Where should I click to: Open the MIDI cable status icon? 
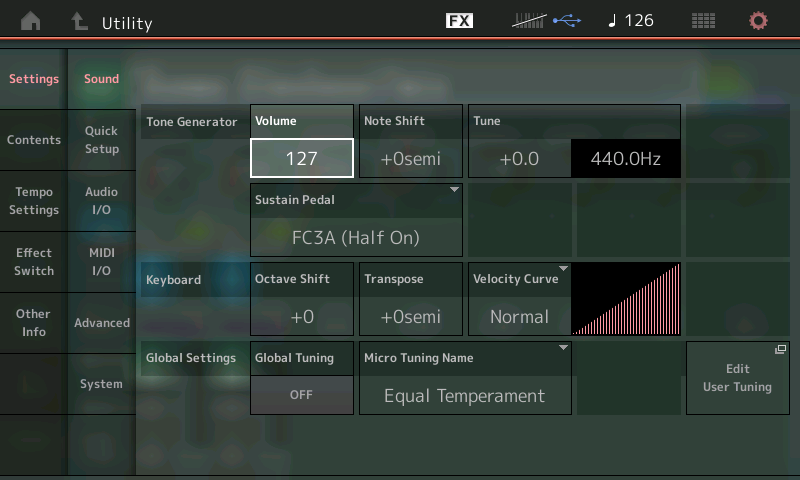pos(530,20)
